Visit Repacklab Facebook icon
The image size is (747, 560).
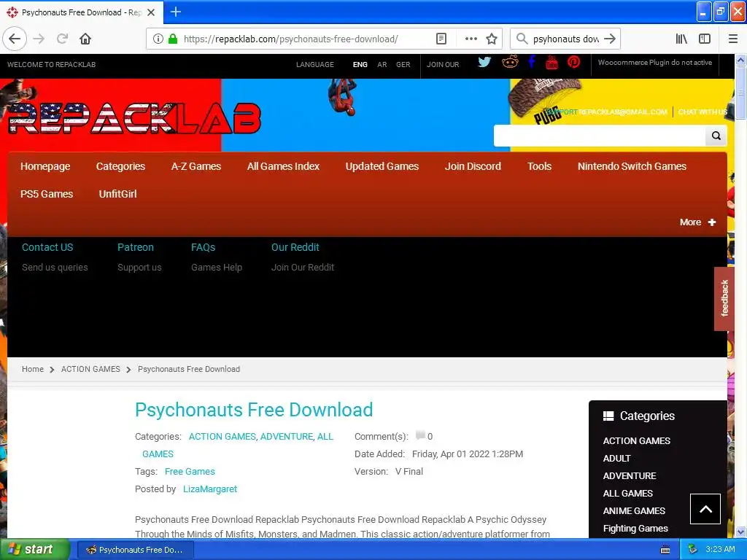pyautogui.click(x=532, y=62)
